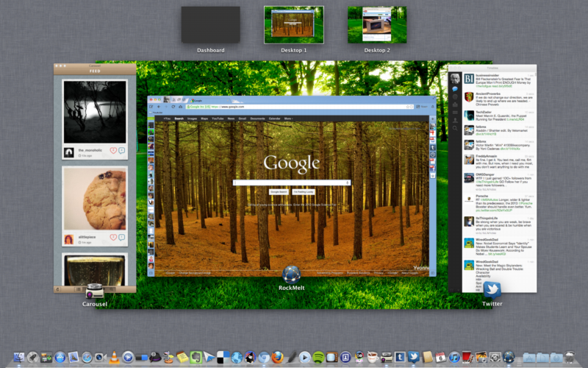Comment on the_monoholic photo in Carousel
This screenshot has width=588, height=368.
pos(121,150)
